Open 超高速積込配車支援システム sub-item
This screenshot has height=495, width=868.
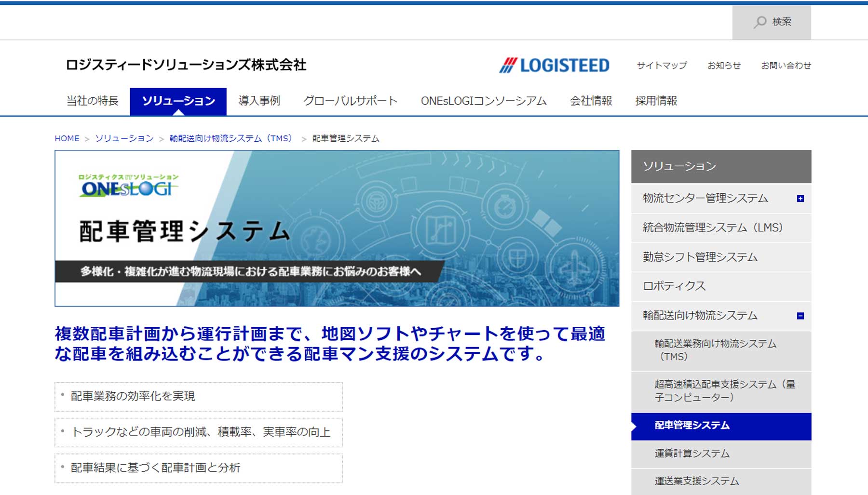click(x=721, y=391)
